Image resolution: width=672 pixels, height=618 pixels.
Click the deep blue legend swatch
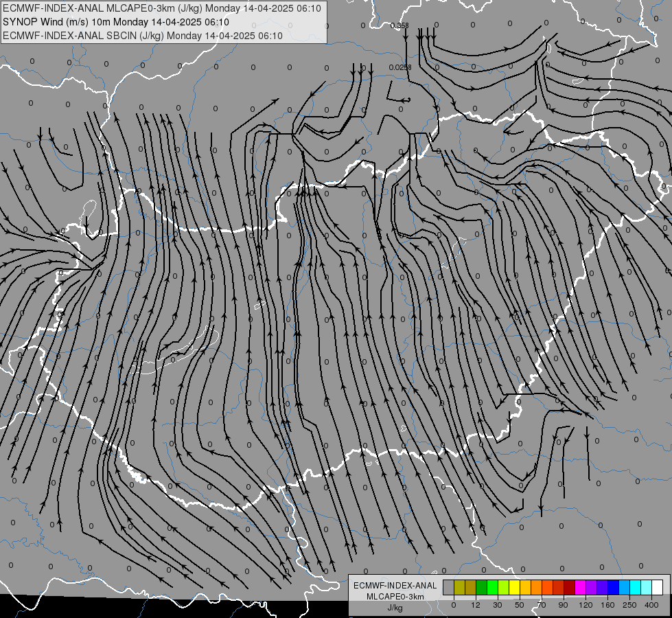click(613, 587)
